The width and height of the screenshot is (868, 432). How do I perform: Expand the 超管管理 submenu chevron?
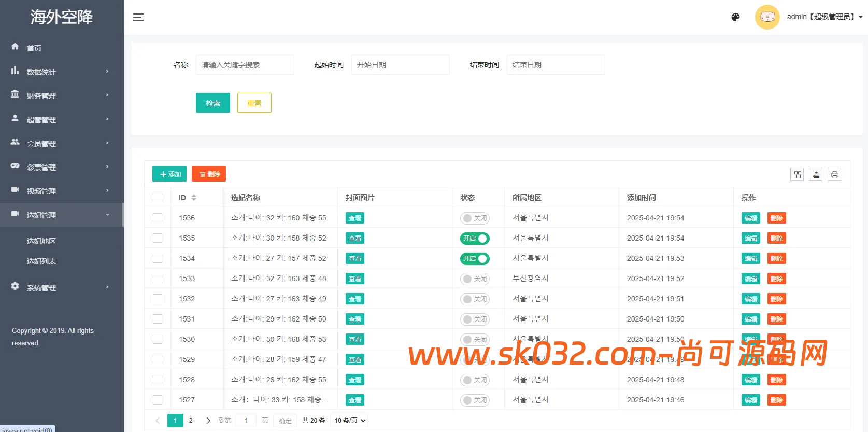tap(107, 119)
